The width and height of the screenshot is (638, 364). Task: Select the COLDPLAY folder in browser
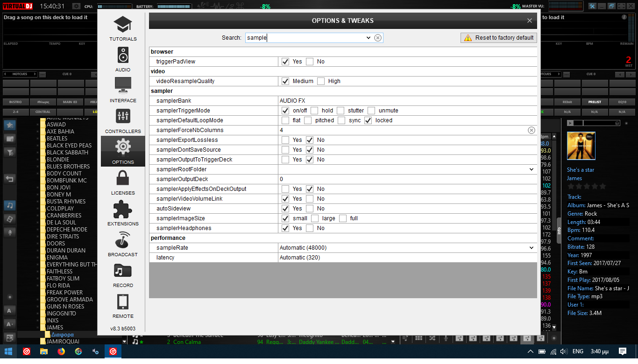pyautogui.click(x=60, y=209)
